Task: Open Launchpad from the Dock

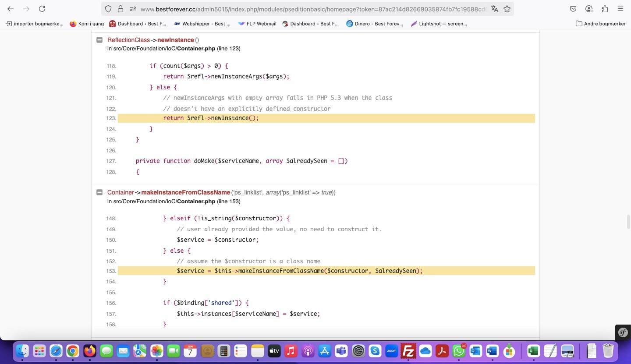Action: (x=39, y=351)
